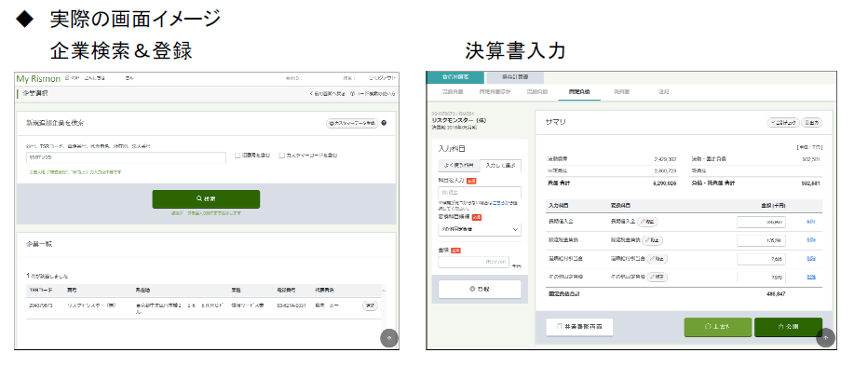Click delete link in 長期借入金 row
The width and height of the screenshot is (868, 380).
click(x=811, y=222)
